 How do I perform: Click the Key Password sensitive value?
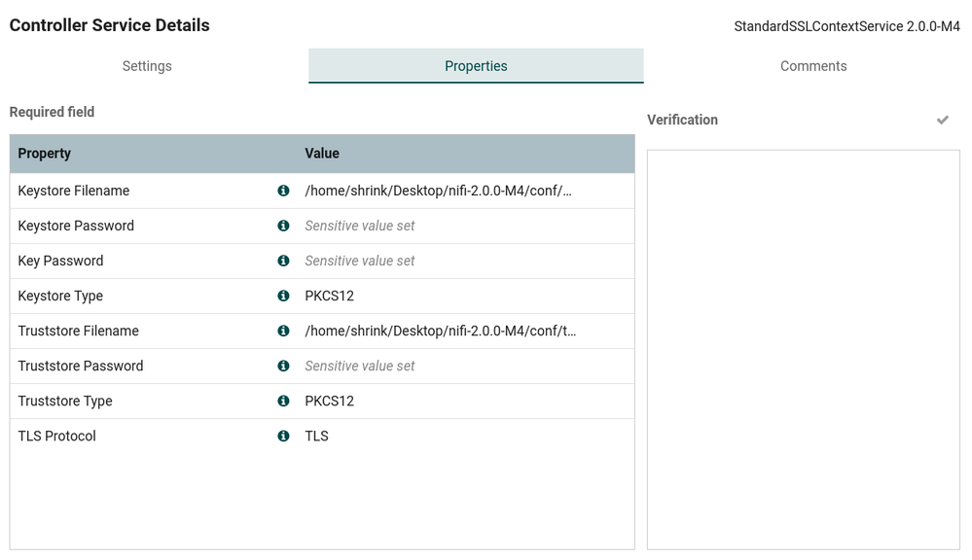360,261
